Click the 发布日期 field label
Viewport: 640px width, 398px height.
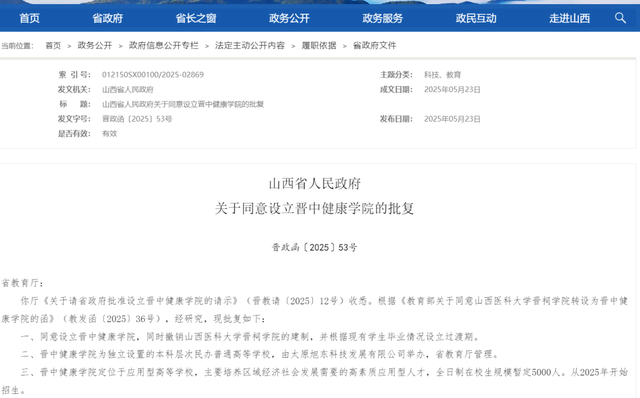(396, 119)
